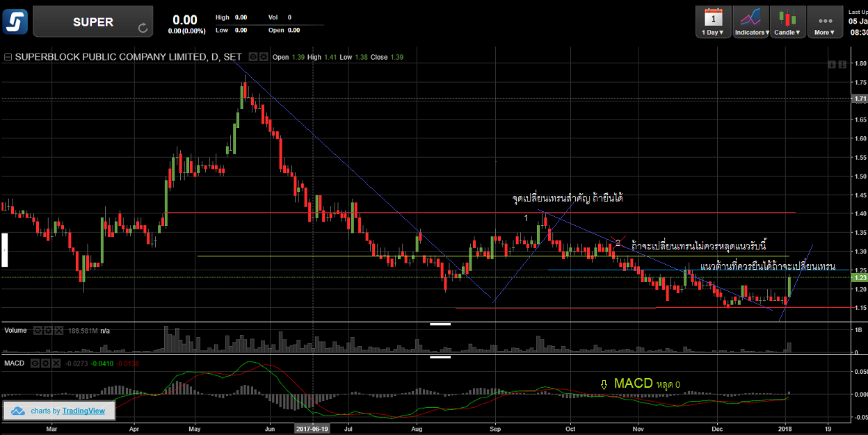Open Volume indicator settings gear
Screen dimensions: 868x435
coord(47,331)
